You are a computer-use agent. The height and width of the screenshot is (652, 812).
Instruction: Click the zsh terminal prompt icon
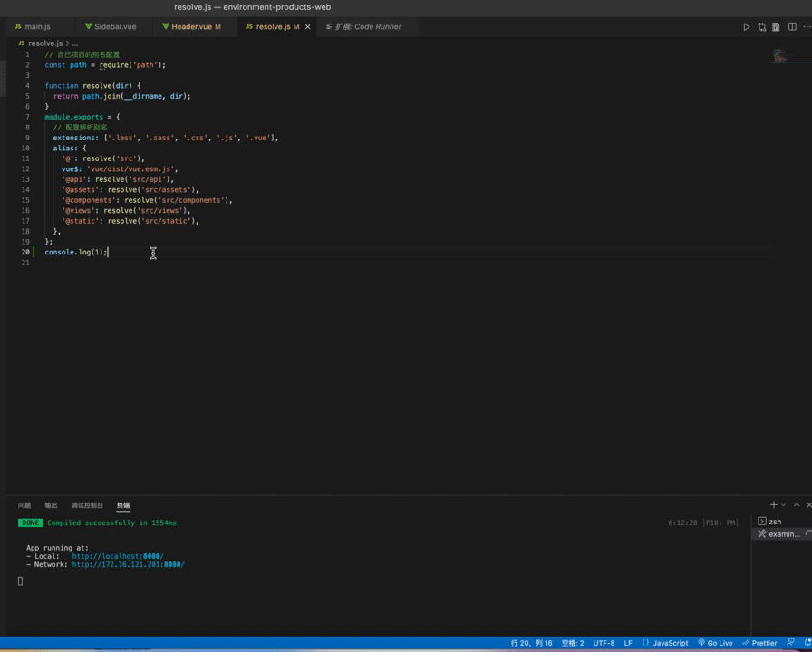[762, 522]
